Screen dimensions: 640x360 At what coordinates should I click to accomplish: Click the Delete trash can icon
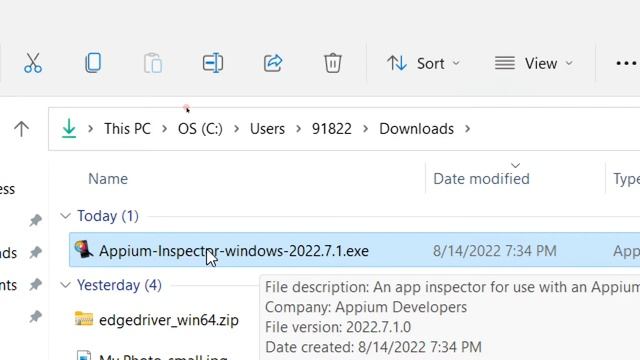tap(333, 63)
